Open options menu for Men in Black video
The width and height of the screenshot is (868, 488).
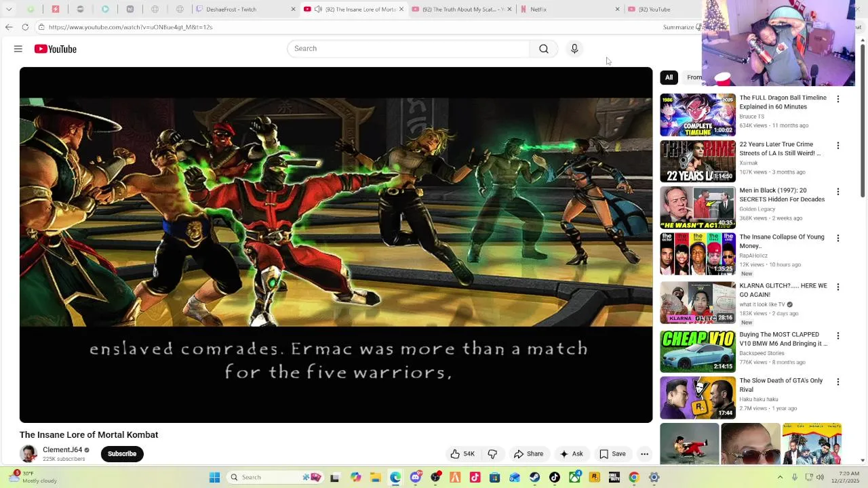click(838, 192)
